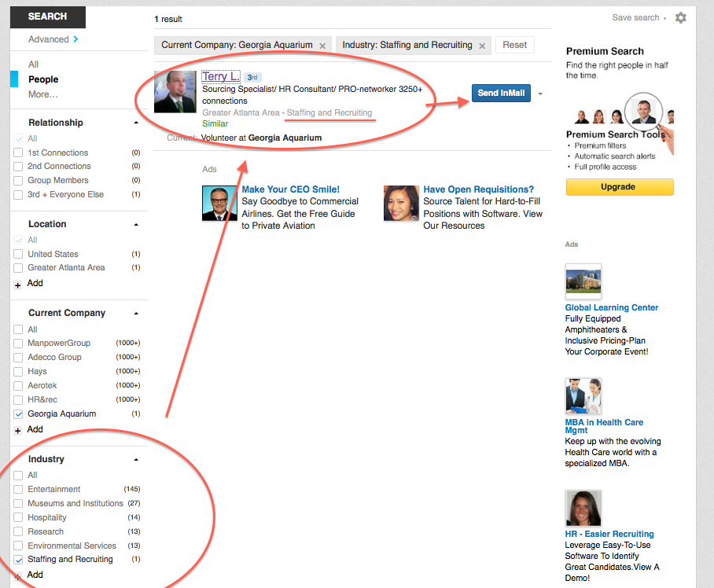This screenshot has height=588, width=714.
Task: Check the Entertainment industry checkbox
Action: [x=18, y=489]
